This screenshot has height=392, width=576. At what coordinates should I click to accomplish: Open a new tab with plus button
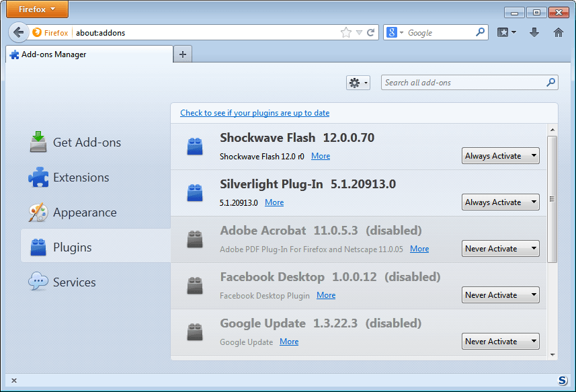point(183,54)
